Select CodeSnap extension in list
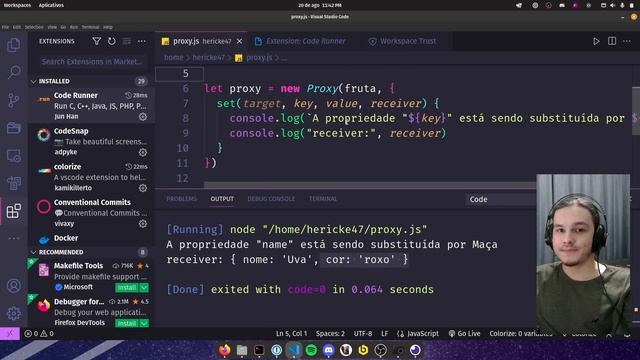This screenshot has height=360, width=640. (x=91, y=141)
